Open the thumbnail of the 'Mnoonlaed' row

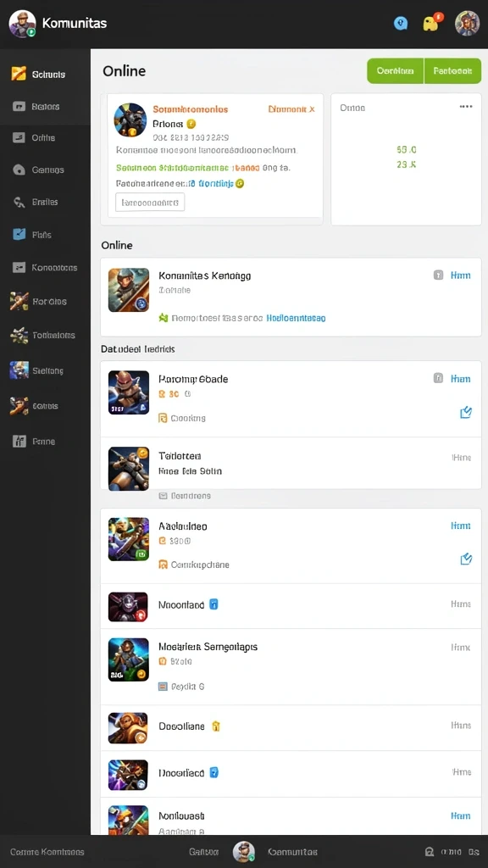click(129, 607)
